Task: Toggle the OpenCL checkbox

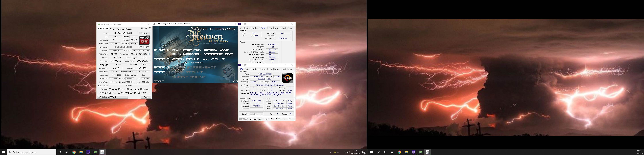Action: pyautogui.click(x=110, y=89)
